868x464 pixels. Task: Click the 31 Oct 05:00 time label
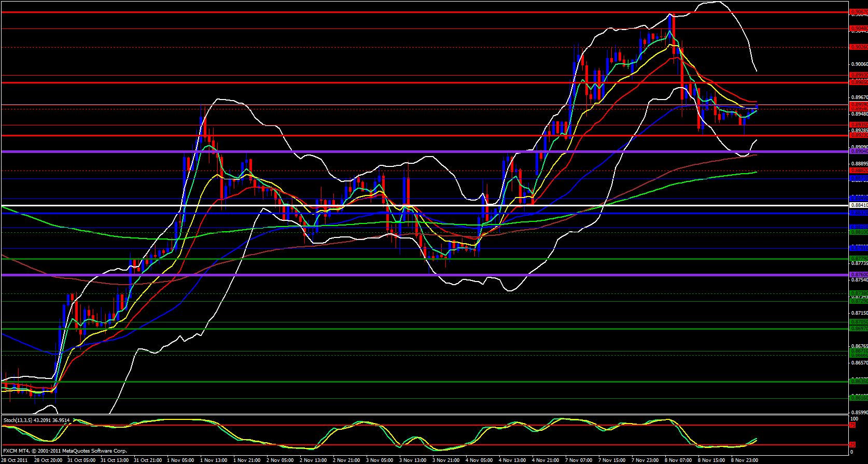click(x=81, y=460)
